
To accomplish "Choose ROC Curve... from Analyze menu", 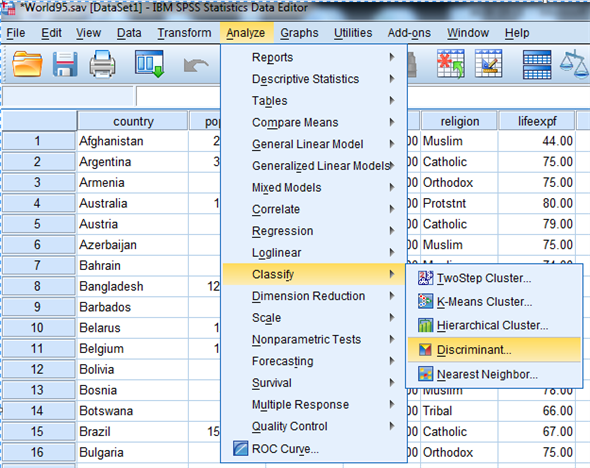I will pos(315,448).
